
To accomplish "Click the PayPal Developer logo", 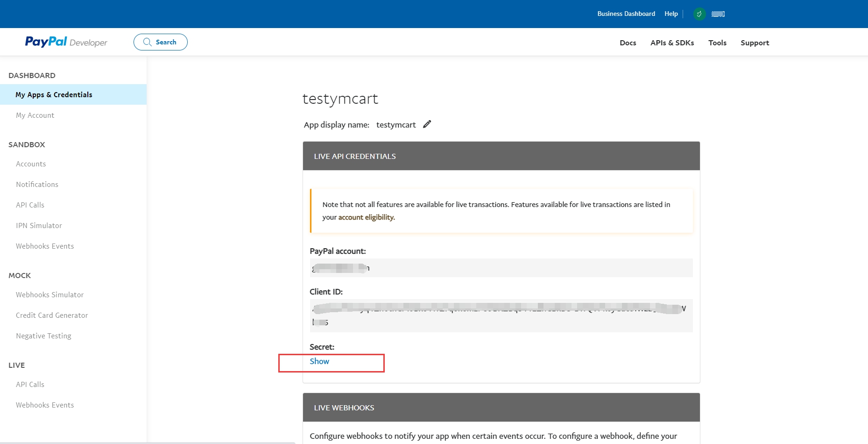I will tap(66, 42).
